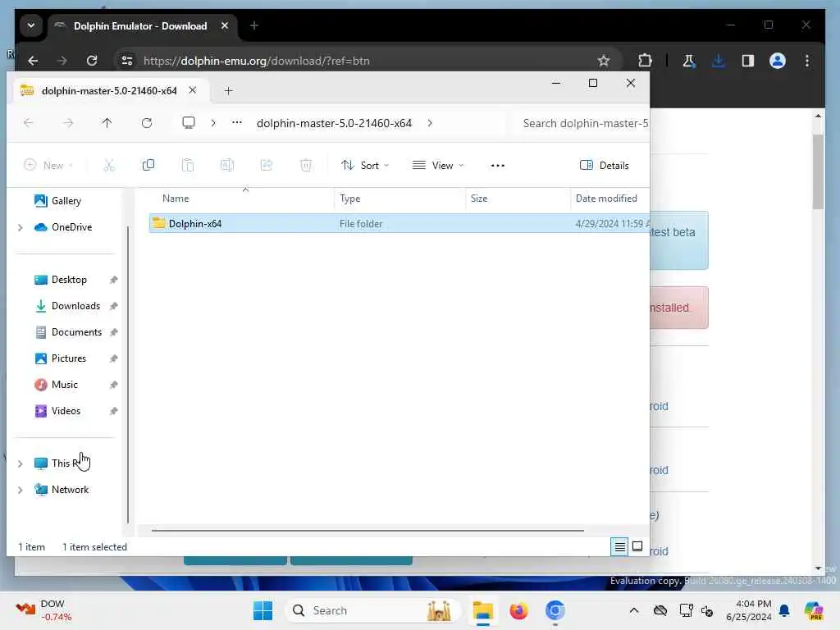The width and height of the screenshot is (840, 630).
Task: Go up one folder level in Explorer
Action: (107, 123)
